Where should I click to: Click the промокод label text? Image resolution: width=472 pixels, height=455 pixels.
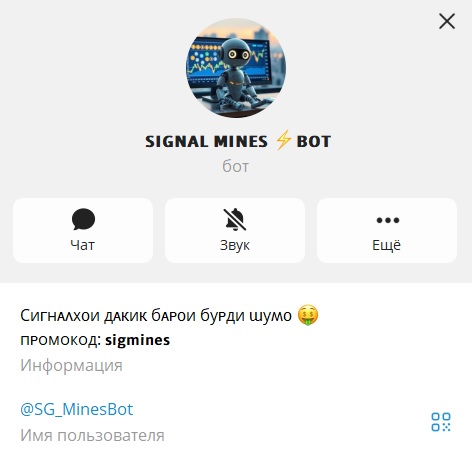click(61, 341)
